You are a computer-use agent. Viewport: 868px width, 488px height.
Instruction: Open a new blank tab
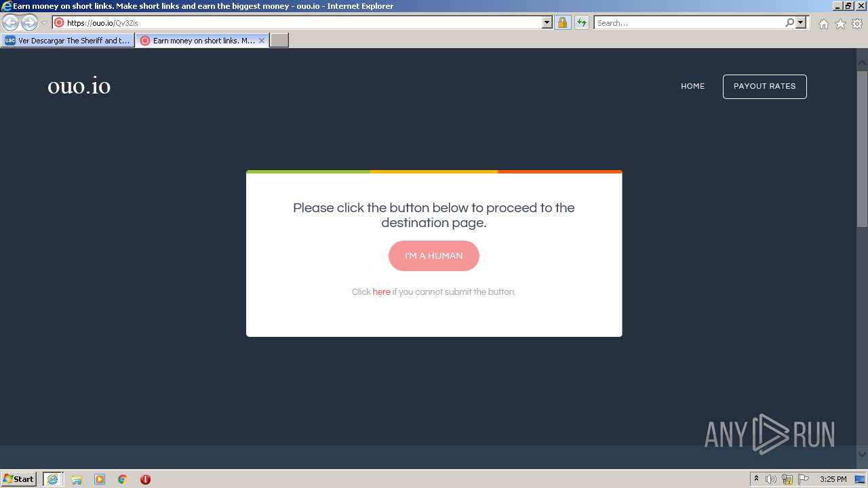(279, 41)
